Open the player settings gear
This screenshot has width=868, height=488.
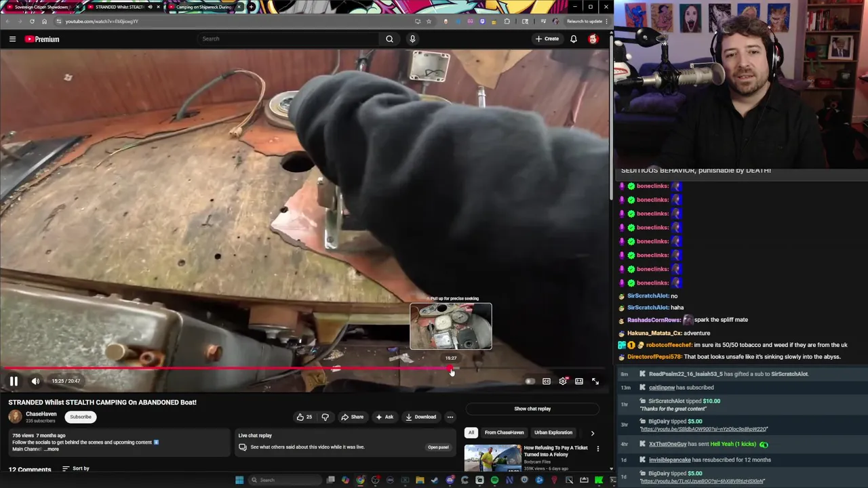point(563,382)
